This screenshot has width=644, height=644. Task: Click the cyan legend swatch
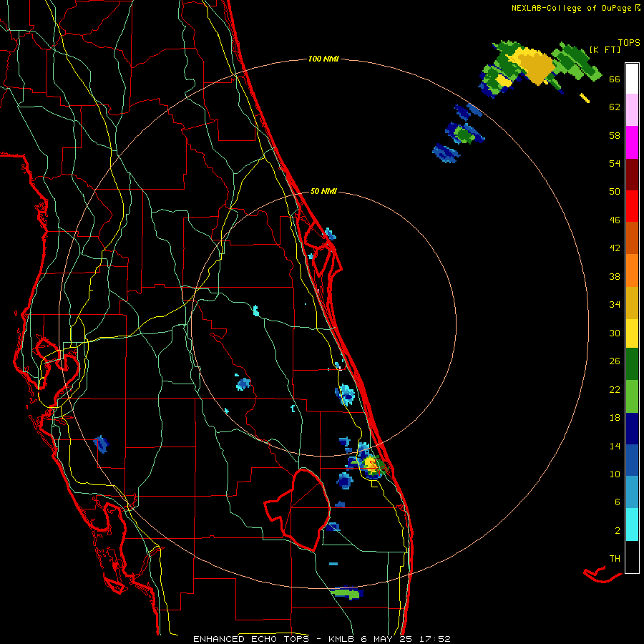(632, 525)
